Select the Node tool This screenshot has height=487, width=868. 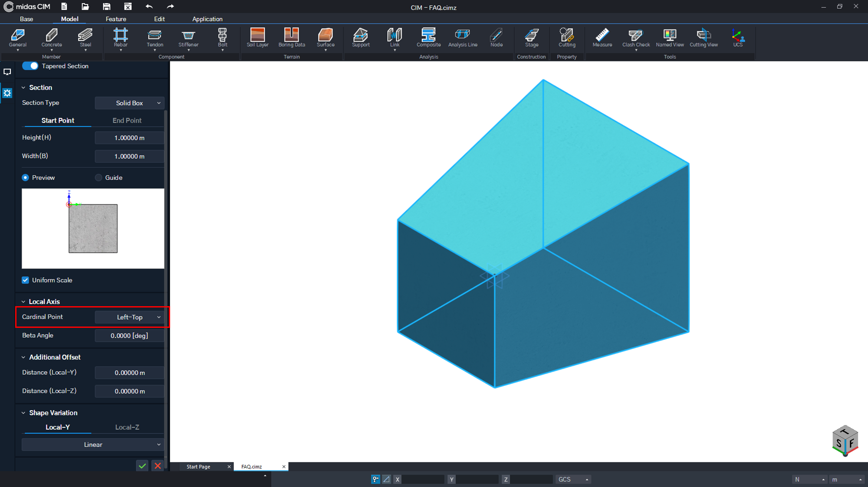click(496, 38)
